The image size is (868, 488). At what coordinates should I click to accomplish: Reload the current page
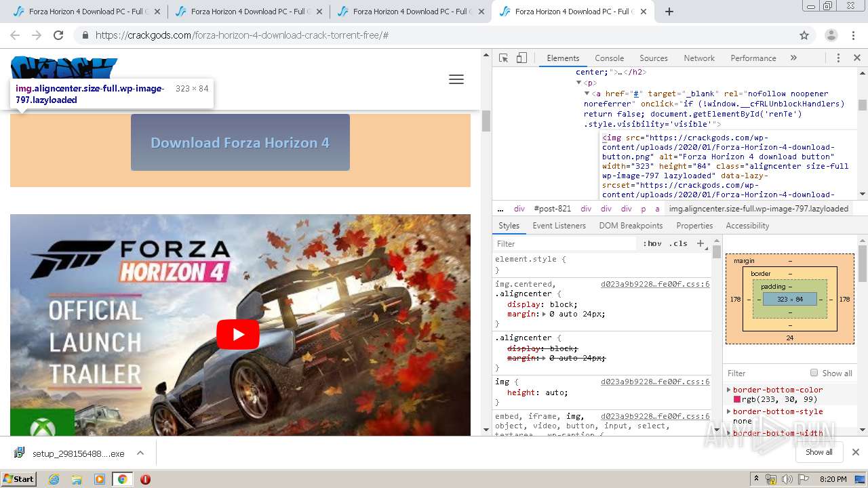pyautogui.click(x=58, y=35)
